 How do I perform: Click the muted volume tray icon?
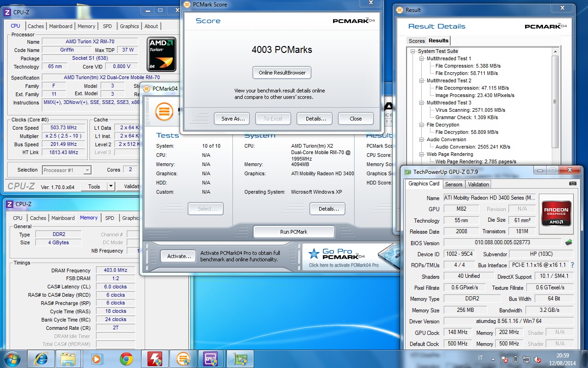pyautogui.click(x=537, y=360)
